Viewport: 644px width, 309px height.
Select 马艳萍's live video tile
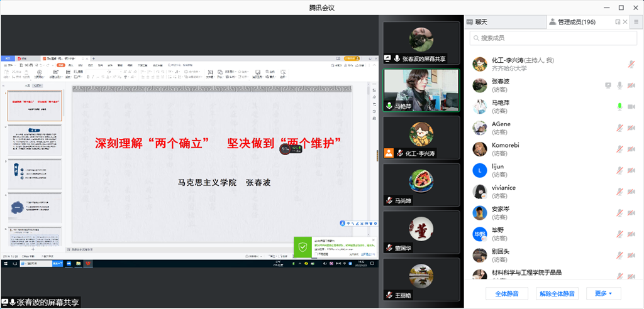421,89
